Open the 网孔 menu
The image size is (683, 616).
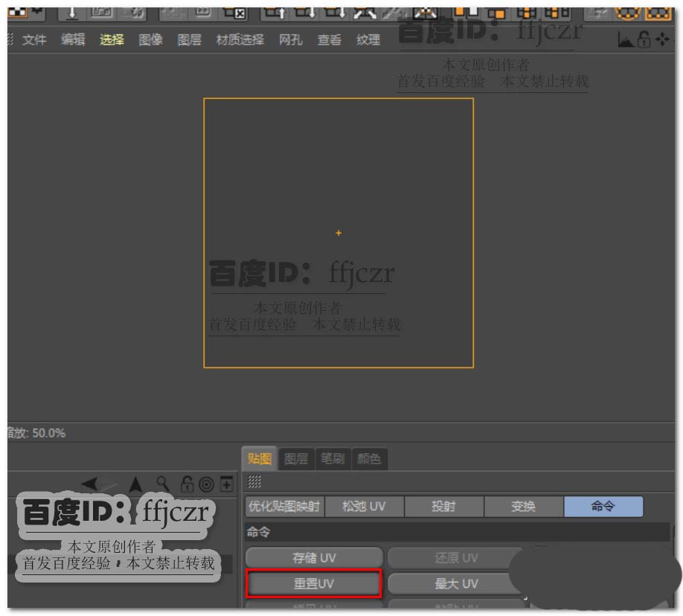pos(291,40)
